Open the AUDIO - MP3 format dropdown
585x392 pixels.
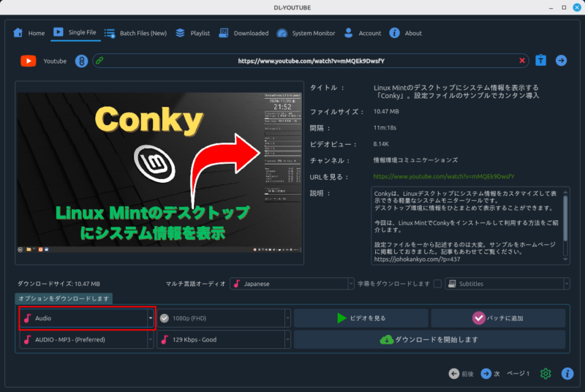coord(87,339)
